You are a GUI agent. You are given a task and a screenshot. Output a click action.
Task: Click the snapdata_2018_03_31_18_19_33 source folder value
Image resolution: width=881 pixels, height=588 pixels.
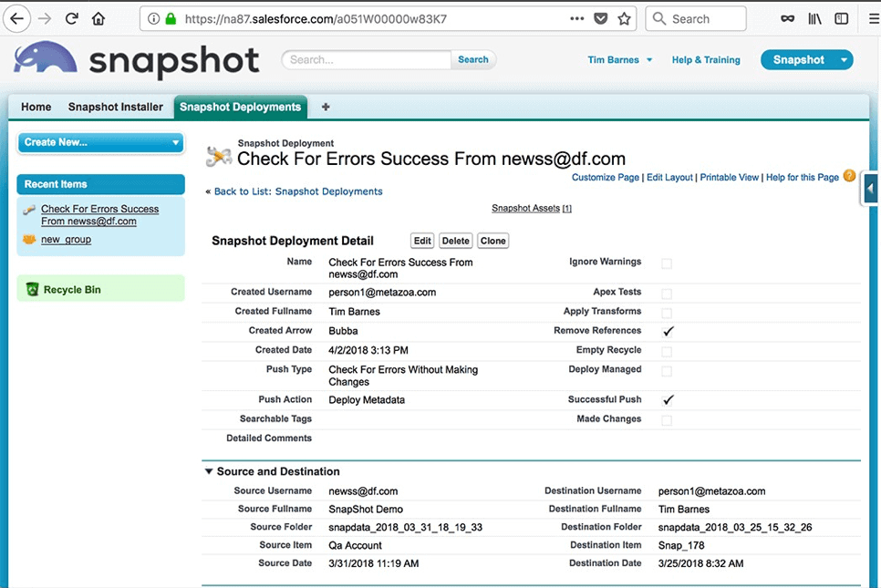[405, 527]
